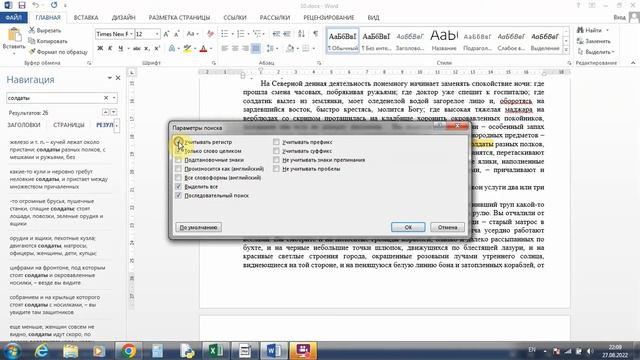The width and height of the screenshot is (640, 360).
Task: Close the Navigation pane
Action: (x=118, y=78)
